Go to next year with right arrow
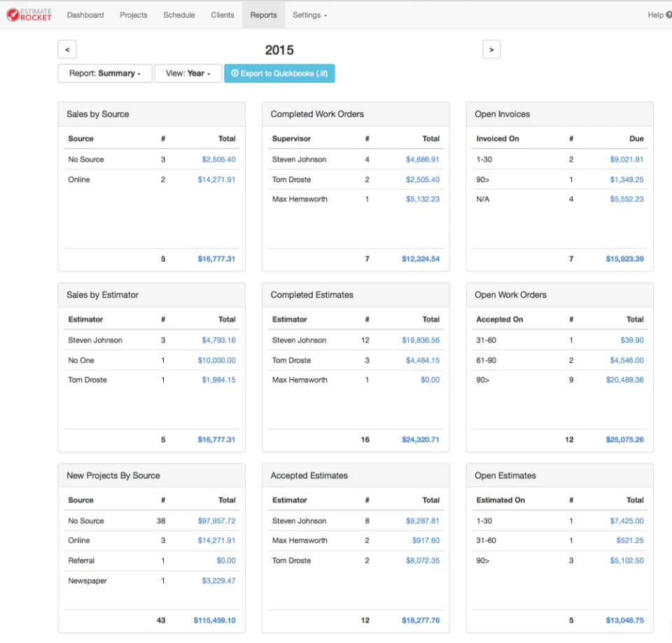The image size is (672, 643). tap(491, 49)
